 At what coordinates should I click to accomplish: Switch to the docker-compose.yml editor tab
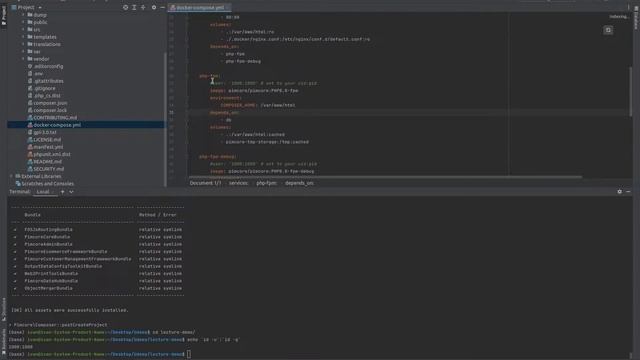coord(199,7)
